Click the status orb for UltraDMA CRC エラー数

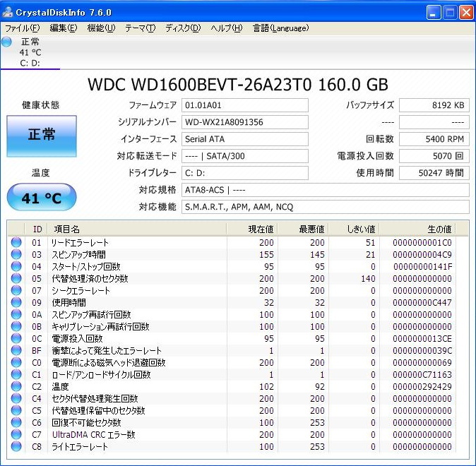coord(16,435)
